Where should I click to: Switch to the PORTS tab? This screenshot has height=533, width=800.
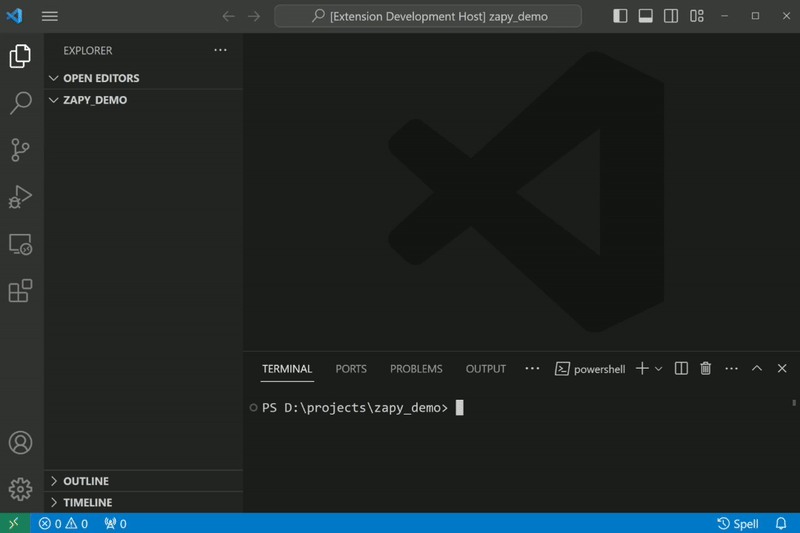coord(351,369)
